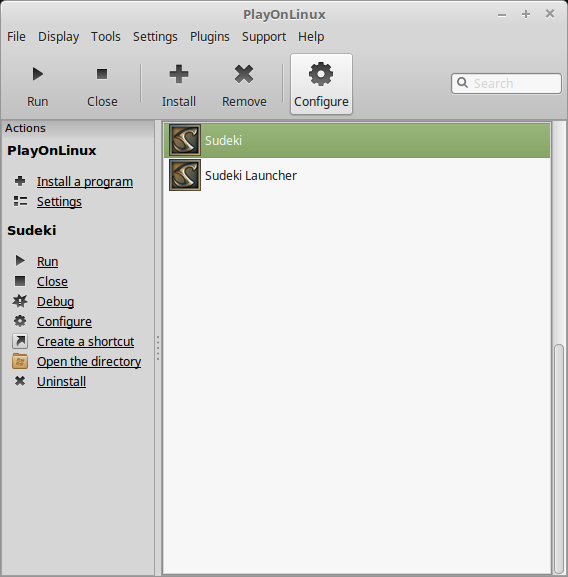Image resolution: width=568 pixels, height=577 pixels.
Task: Click the Debug bug icon in sidebar
Action: coord(20,301)
